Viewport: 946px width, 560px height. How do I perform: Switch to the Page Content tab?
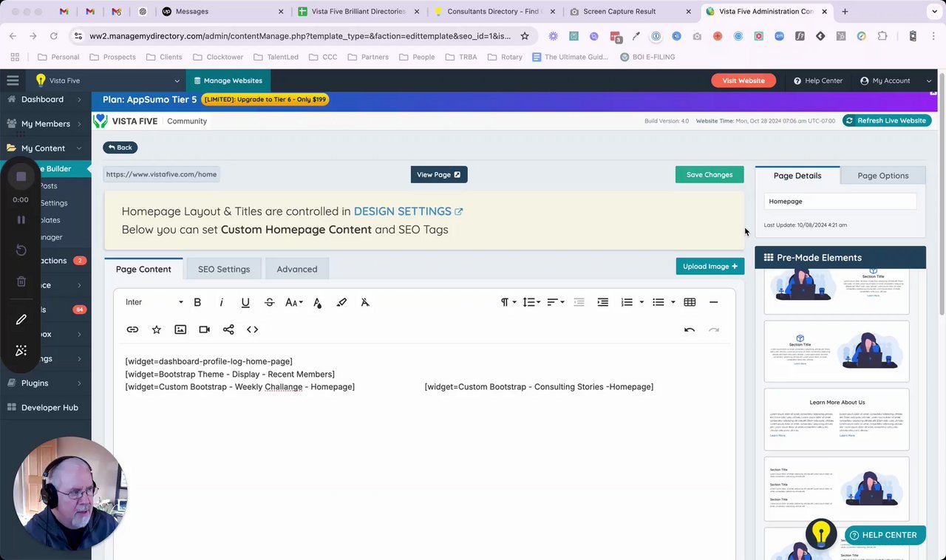143,269
